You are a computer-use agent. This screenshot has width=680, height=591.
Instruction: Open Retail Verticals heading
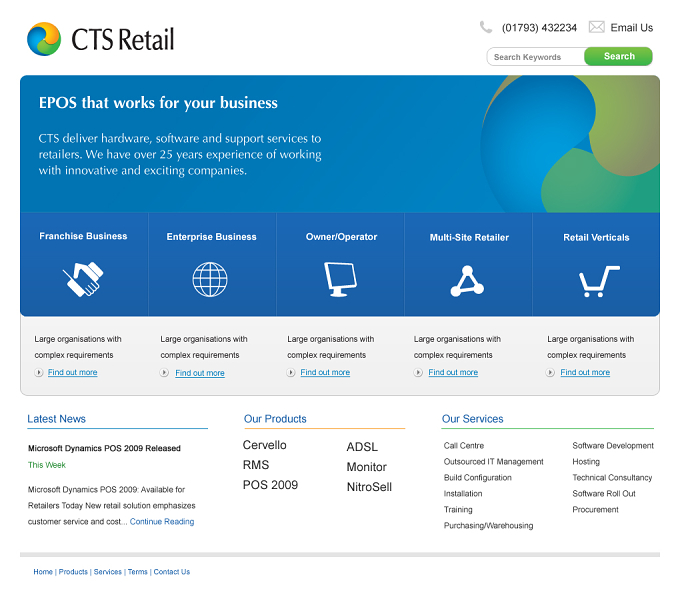click(596, 238)
